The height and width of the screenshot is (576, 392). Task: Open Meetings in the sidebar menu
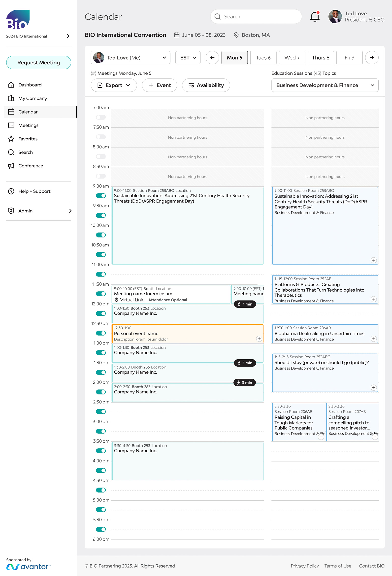click(28, 125)
